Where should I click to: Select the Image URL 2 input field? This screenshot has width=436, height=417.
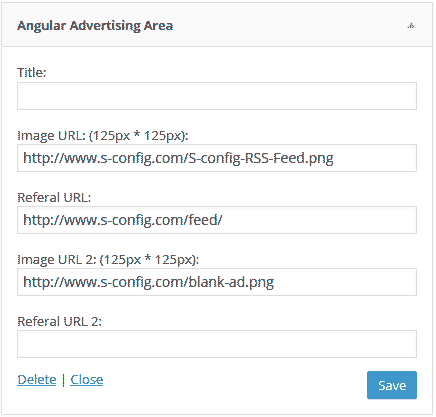[217, 282]
